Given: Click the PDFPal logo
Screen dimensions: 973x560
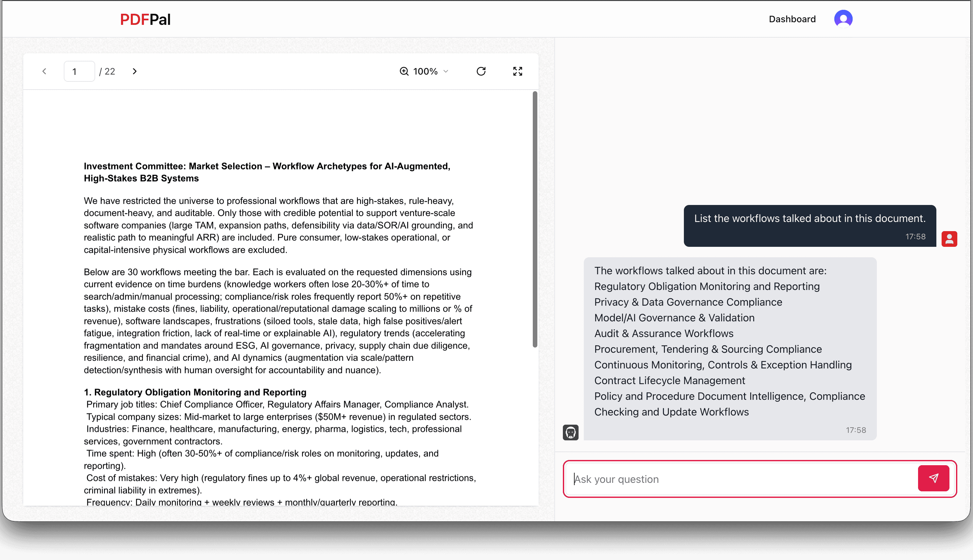Looking at the screenshot, I should pos(145,19).
